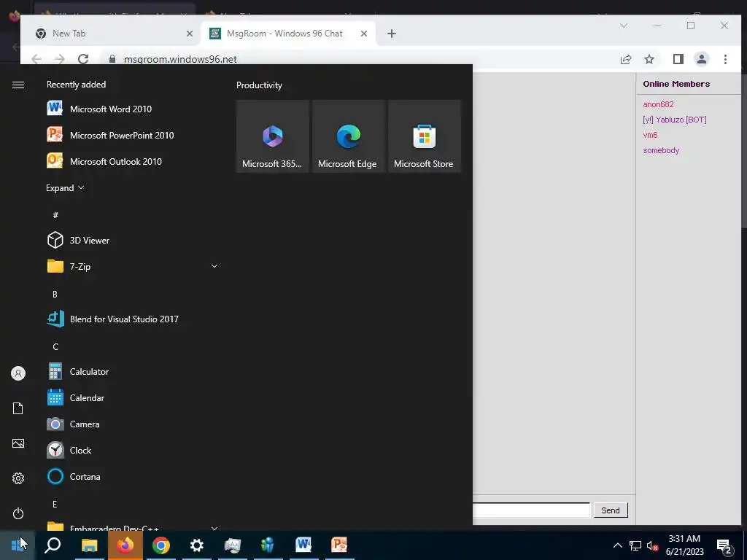Image resolution: width=747 pixels, height=560 pixels.
Task: Click the muted volume tray icon
Action: point(653,545)
